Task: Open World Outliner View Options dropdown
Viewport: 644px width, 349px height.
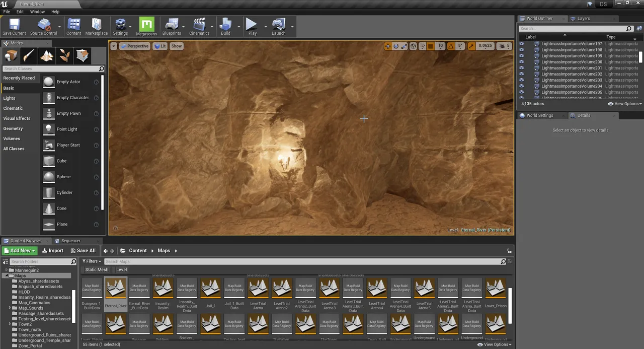Action: pos(625,104)
